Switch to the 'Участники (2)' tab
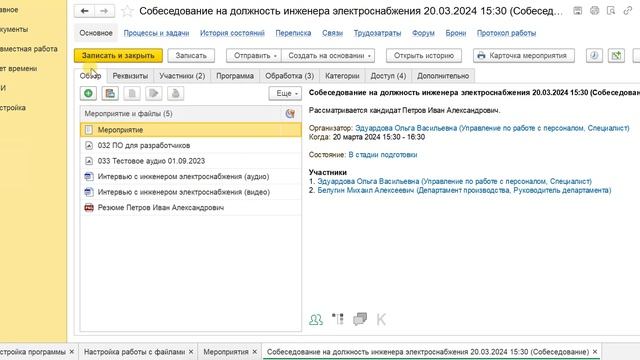640x360 pixels. point(182,76)
